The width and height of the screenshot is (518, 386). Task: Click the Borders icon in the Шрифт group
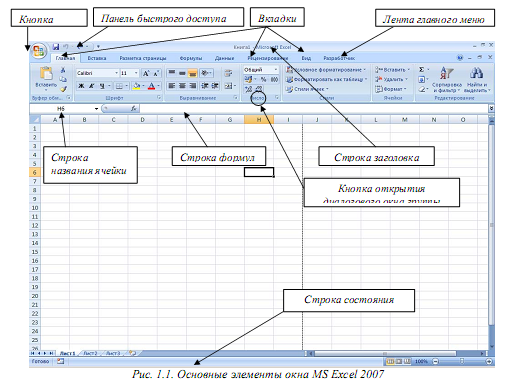pos(119,86)
